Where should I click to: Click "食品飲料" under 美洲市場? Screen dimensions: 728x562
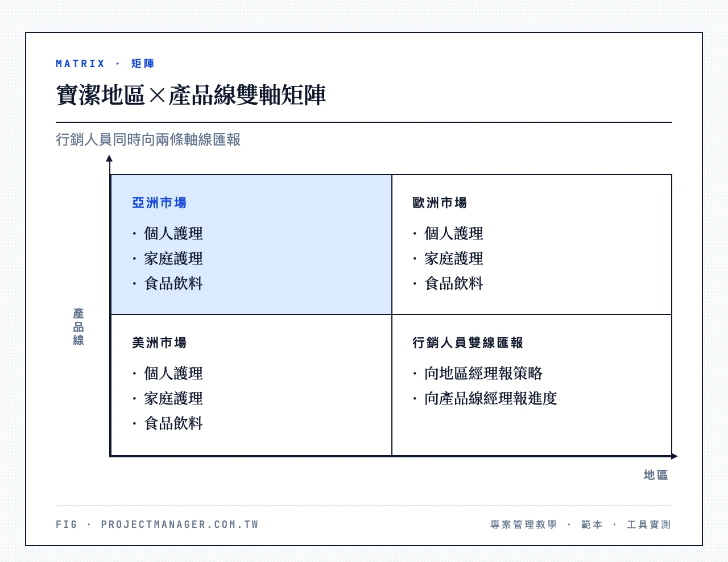pyautogui.click(x=173, y=423)
